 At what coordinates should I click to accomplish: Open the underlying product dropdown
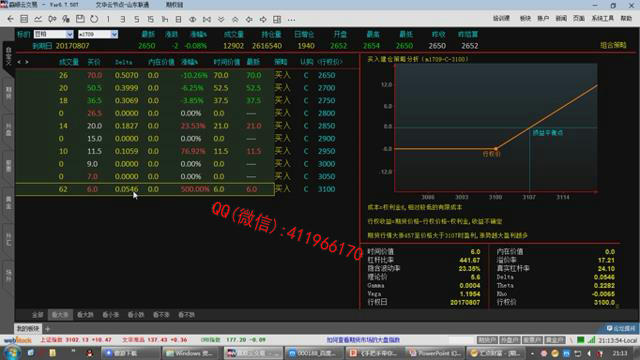click(x=53, y=34)
